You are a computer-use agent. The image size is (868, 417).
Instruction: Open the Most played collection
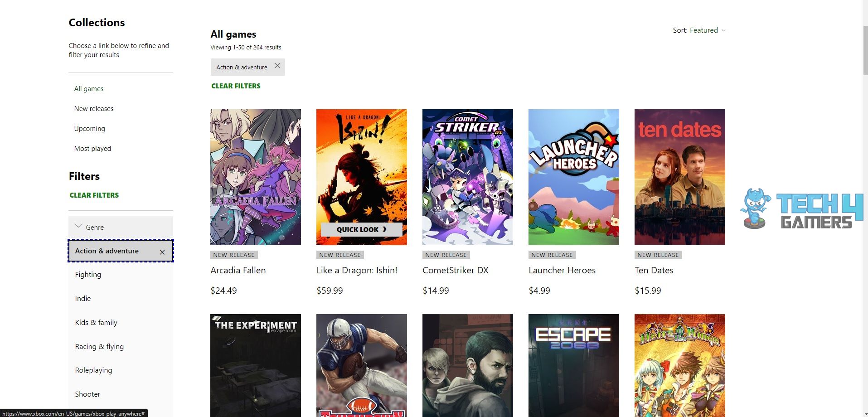pos(92,148)
